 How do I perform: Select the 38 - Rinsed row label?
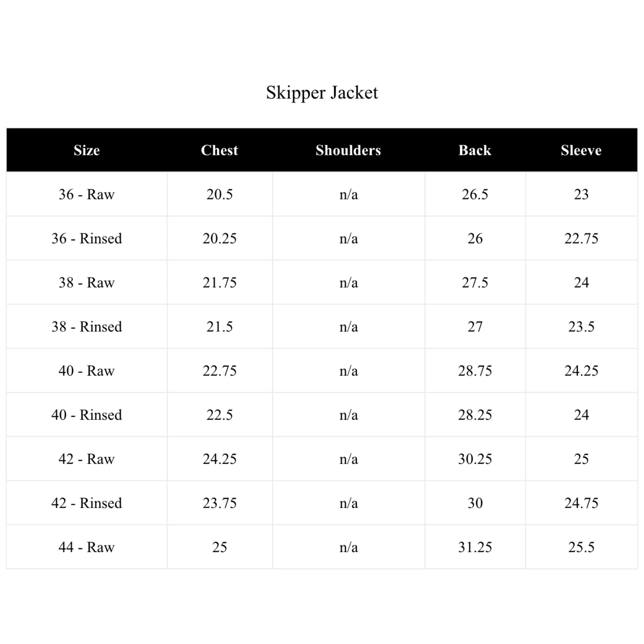click(87, 327)
